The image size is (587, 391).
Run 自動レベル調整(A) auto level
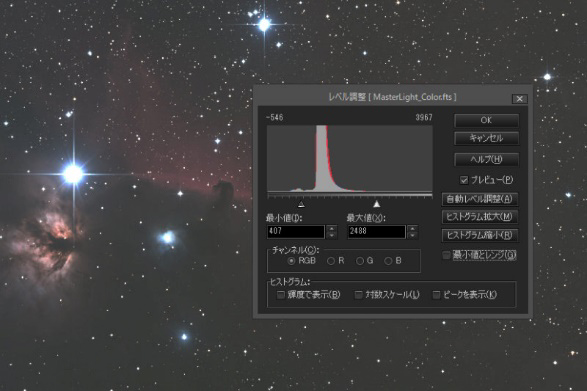pos(480,199)
